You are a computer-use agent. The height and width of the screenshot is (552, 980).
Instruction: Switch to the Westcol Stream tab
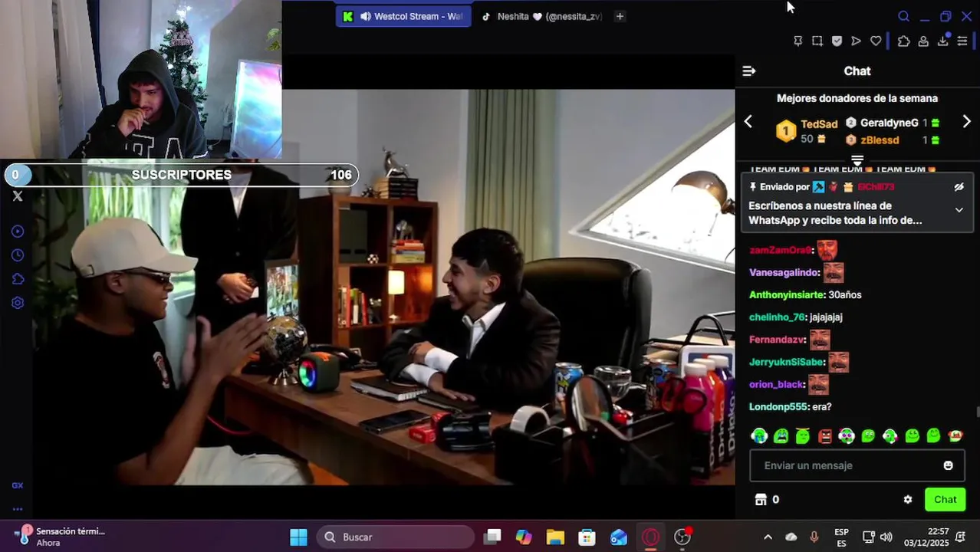[403, 16]
